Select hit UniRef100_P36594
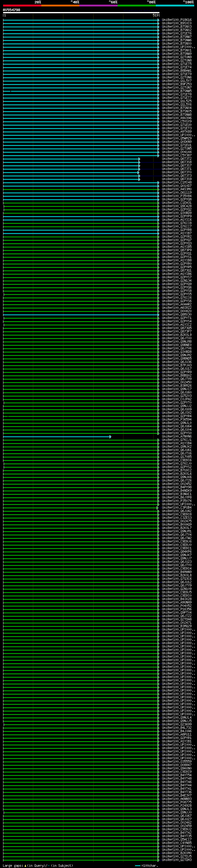The height and width of the screenshot is (868, 197). tap(177, 420)
